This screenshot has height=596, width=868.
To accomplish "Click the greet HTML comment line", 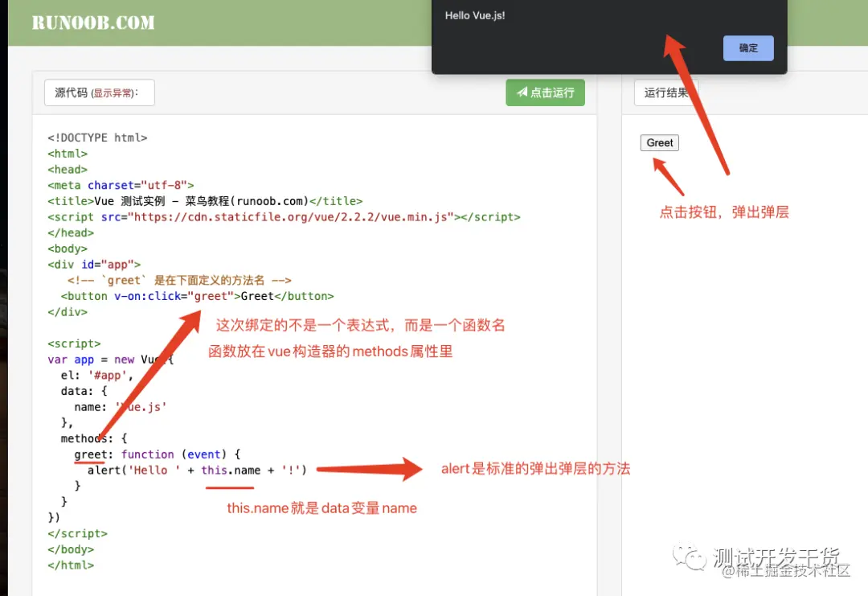I will pyautogui.click(x=179, y=280).
